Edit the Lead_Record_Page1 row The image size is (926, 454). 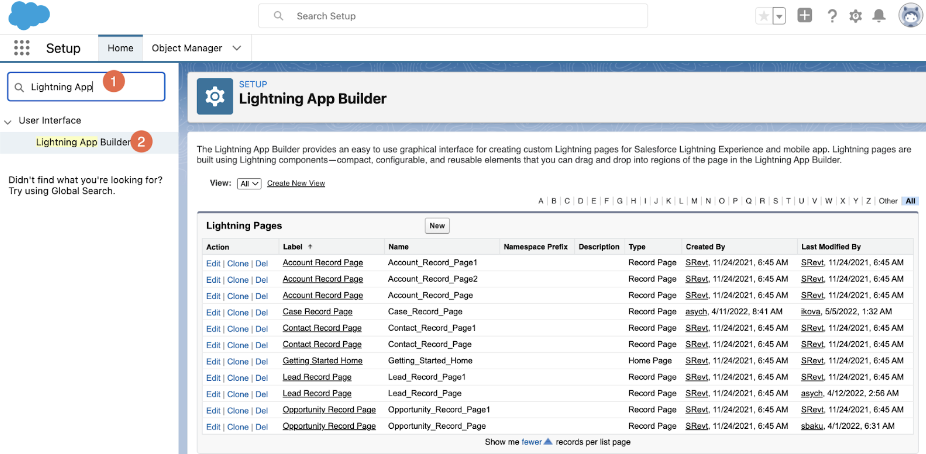click(213, 378)
